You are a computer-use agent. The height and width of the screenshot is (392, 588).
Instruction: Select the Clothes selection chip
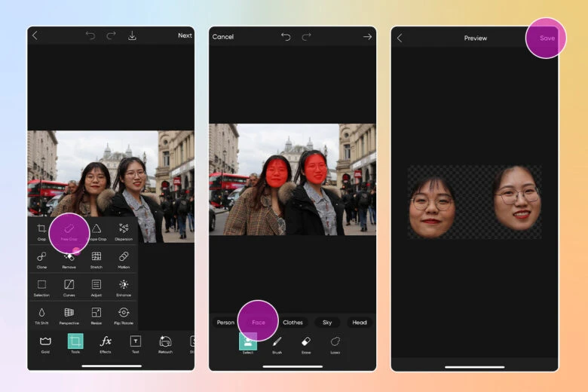pyautogui.click(x=292, y=323)
